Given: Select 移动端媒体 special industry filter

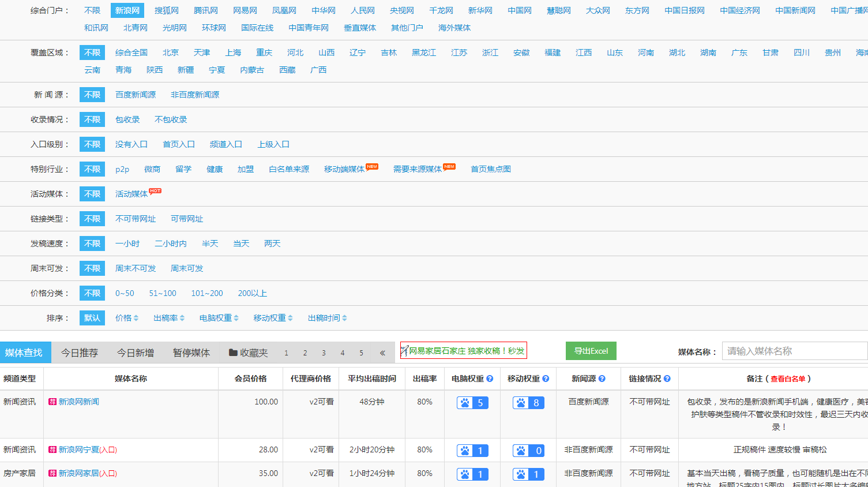Looking at the screenshot, I should tap(344, 169).
